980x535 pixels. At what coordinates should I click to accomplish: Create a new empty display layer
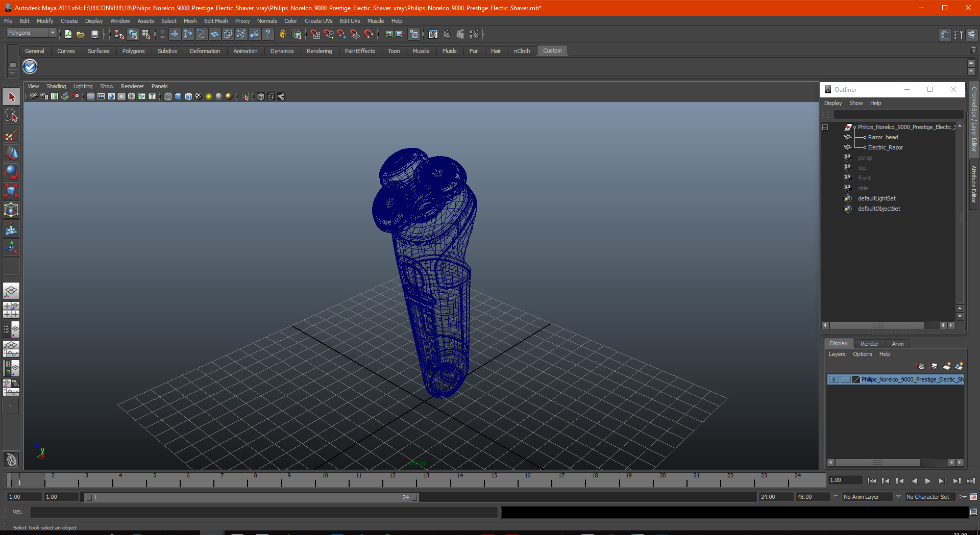[x=947, y=366]
